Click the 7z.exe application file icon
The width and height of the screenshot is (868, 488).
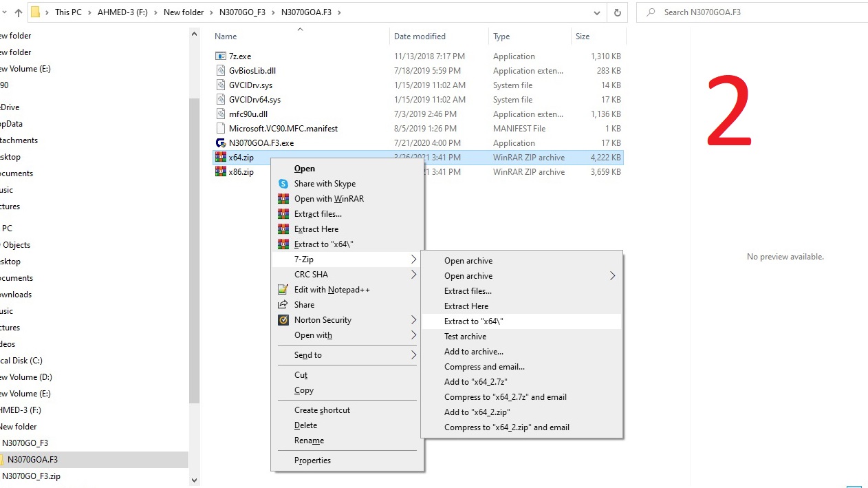tap(220, 56)
